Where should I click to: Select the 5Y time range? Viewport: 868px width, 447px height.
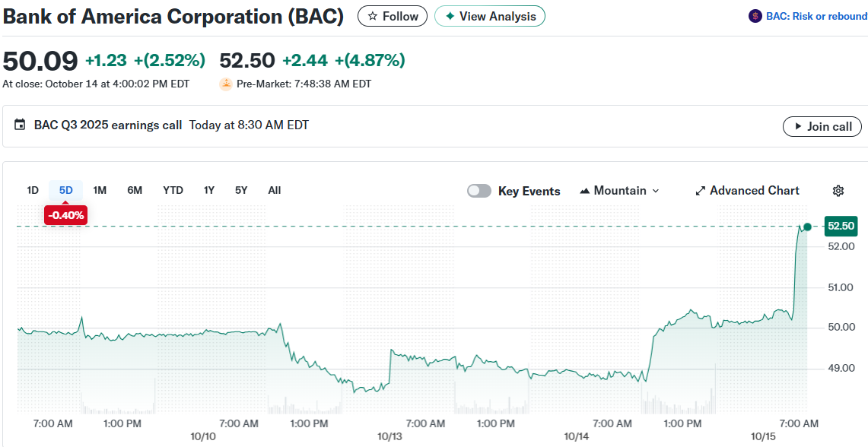[x=241, y=190]
